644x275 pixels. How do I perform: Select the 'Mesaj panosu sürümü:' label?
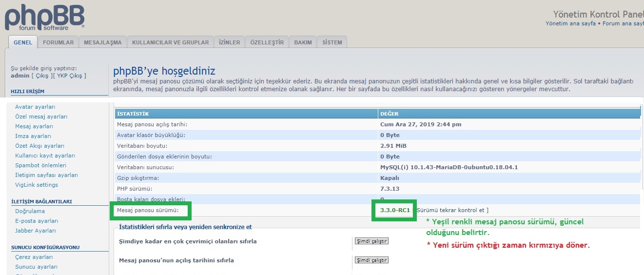tap(148, 210)
